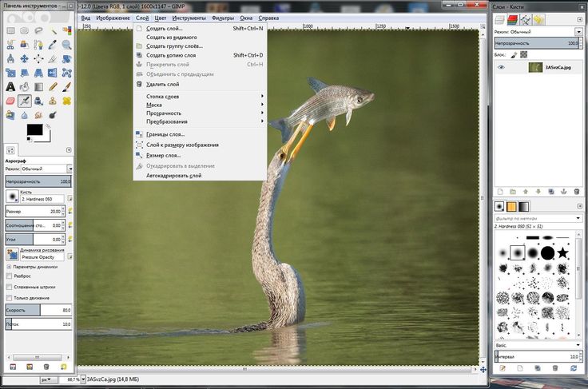Select the Rectangle Select tool
Viewport: 588px width, 389px height.
click(x=10, y=30)
